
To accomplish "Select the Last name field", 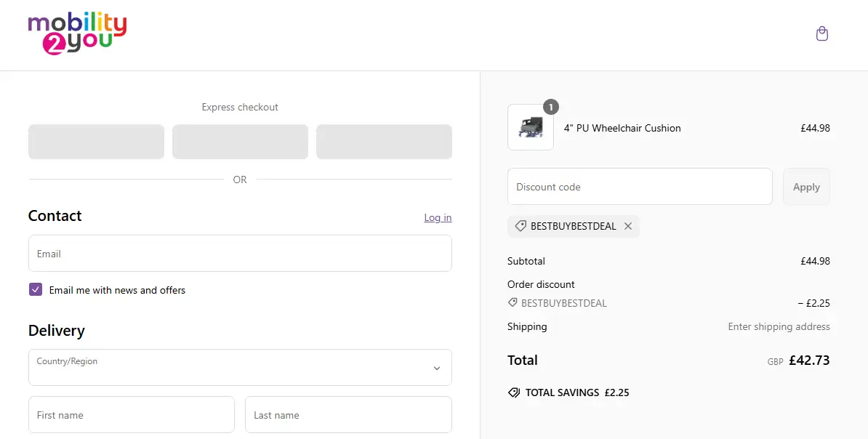I will coord(348,415).
